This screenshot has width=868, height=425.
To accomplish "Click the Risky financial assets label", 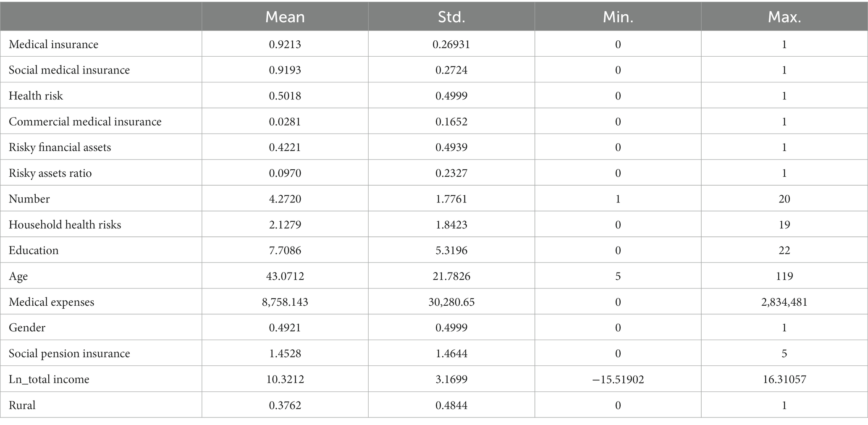I will click(x=60, y=147).
